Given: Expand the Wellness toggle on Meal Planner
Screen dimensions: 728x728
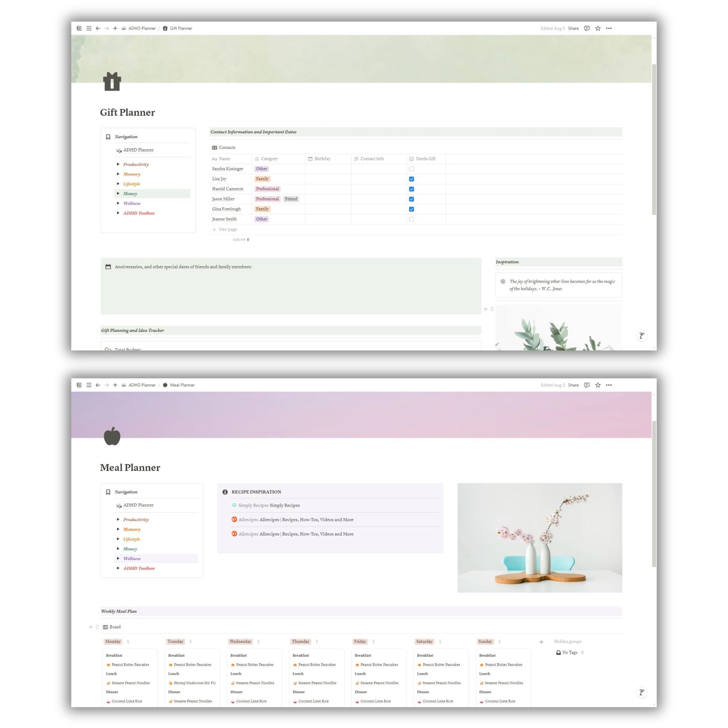Looking at the screenshot, I should 118,559.
